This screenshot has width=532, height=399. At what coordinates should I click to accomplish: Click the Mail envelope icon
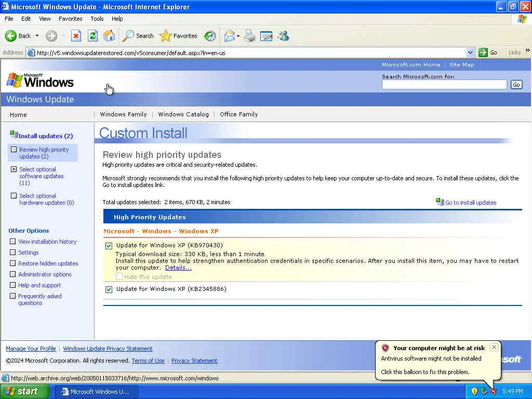[230, 36]
